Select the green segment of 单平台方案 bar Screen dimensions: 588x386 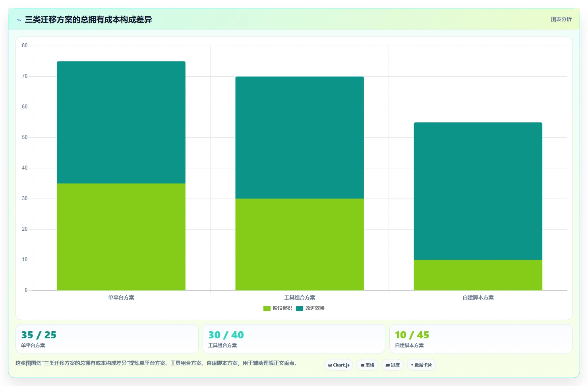(121, 237)
